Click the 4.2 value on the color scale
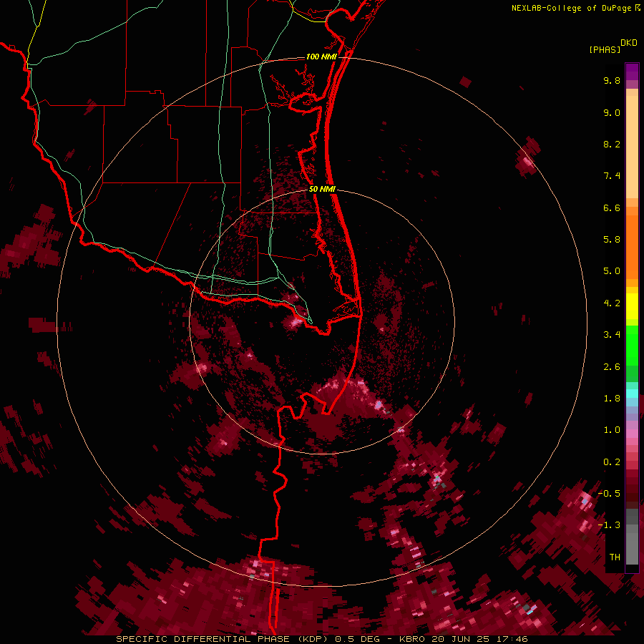Screen dimensions: 644x644 click(x=612, y=303)
